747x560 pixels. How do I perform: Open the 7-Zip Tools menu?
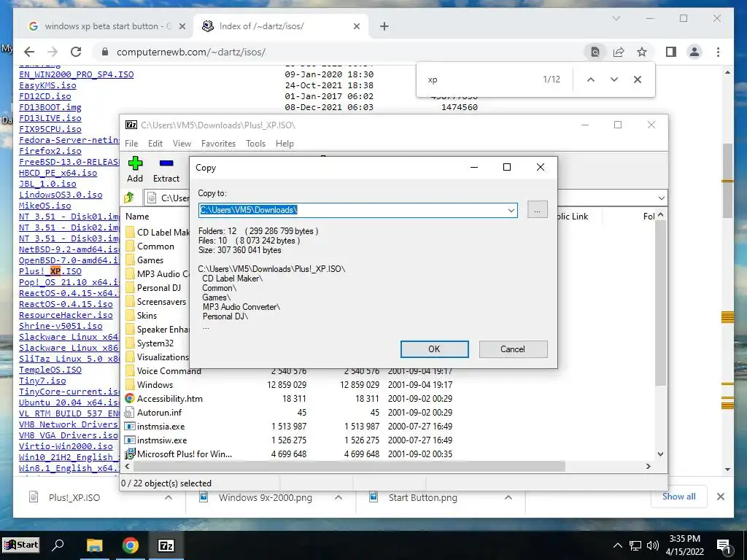[255, 144]
